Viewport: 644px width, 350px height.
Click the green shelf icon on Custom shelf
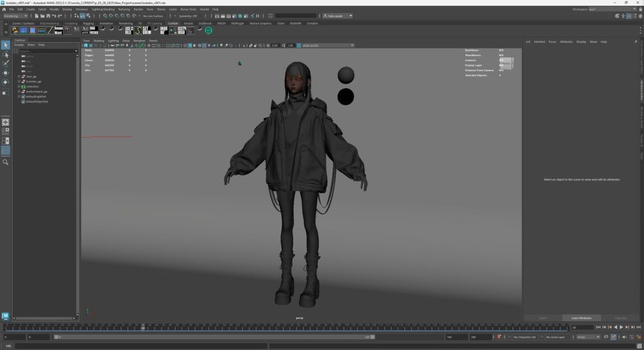coord(208,30)
